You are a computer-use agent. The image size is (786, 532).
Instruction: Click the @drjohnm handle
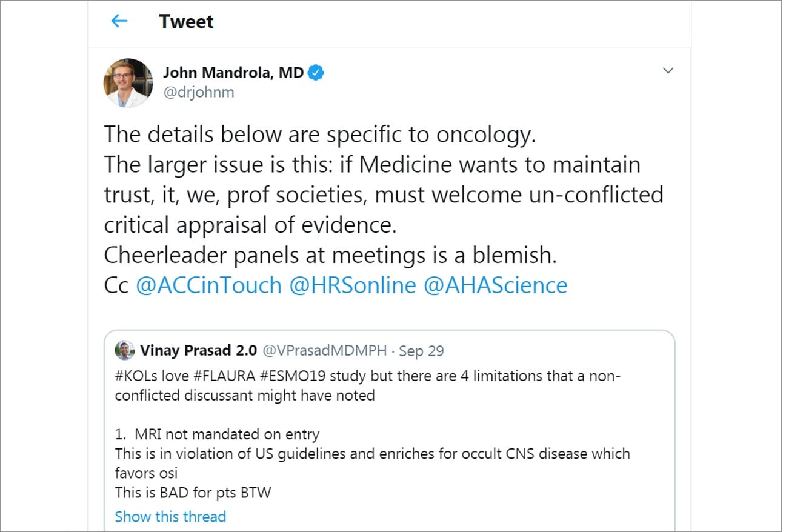[199, 92]
